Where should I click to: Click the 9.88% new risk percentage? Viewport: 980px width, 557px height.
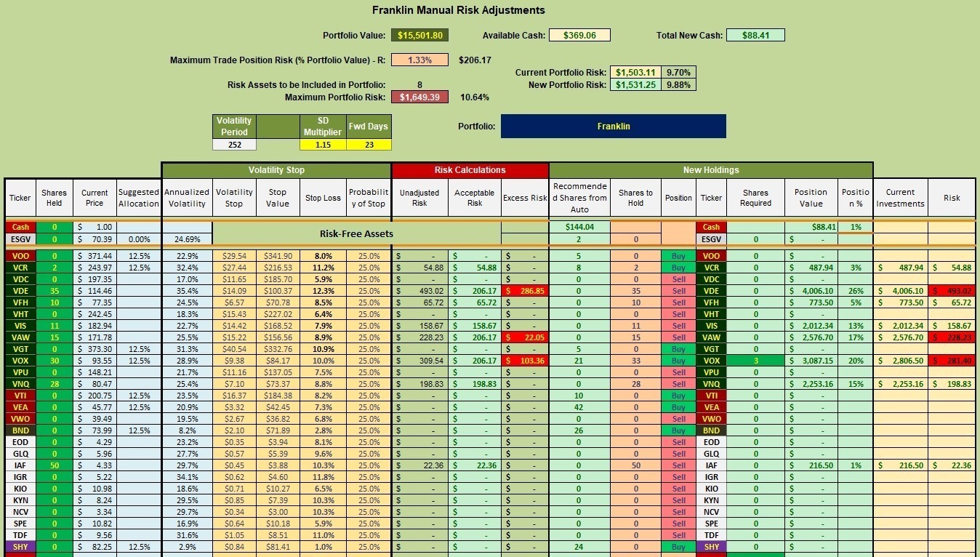(x=679, y=85)
